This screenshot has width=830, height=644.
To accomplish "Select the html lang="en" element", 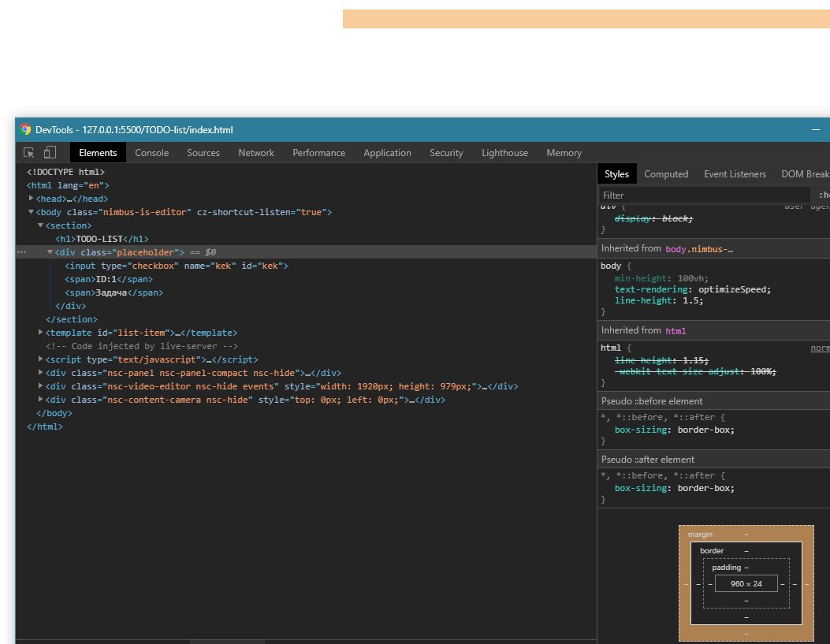I will point(68,185).
